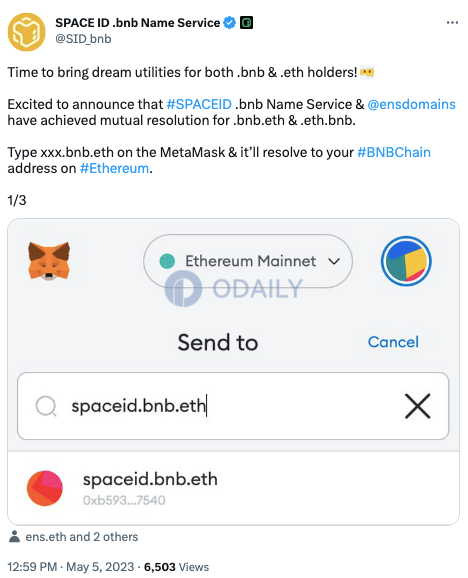Click the spaceid.bnb.eth address input field
Image resolution: width=468 pixels, height=578 pixels.
tap(233, 406)
